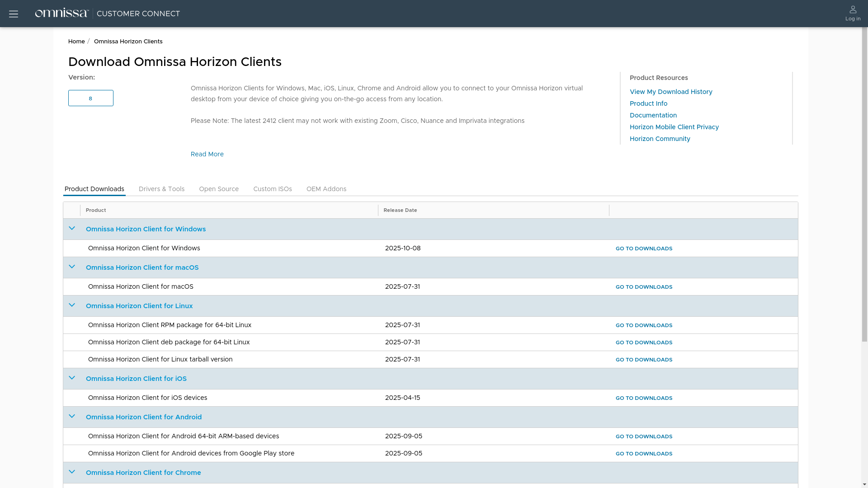Viewport: 868px width, 488px height.
Task: Go to downloads for deb Linux package
Action: [x=644, y=343]
